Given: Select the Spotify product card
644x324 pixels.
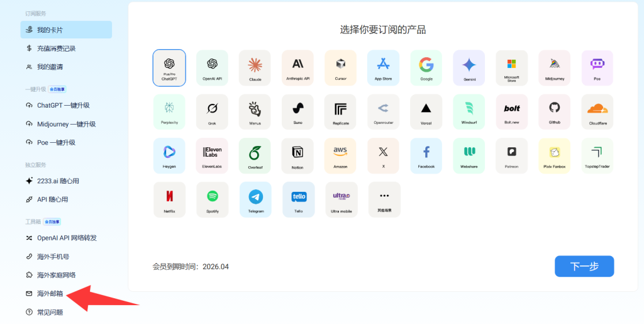Looking at the screenshot, I should pyautogui.click(x=213, y=199).
